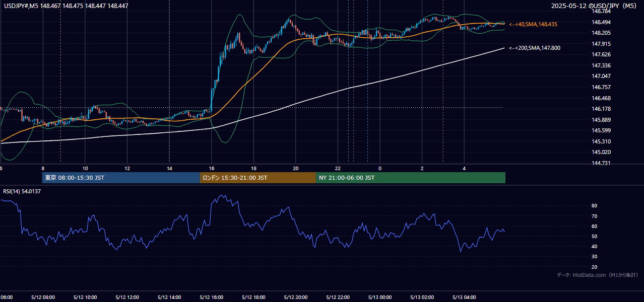The height and width of the screenshot is (302, 644).
Task: Click RSI scale value 30
Action: 595,257
